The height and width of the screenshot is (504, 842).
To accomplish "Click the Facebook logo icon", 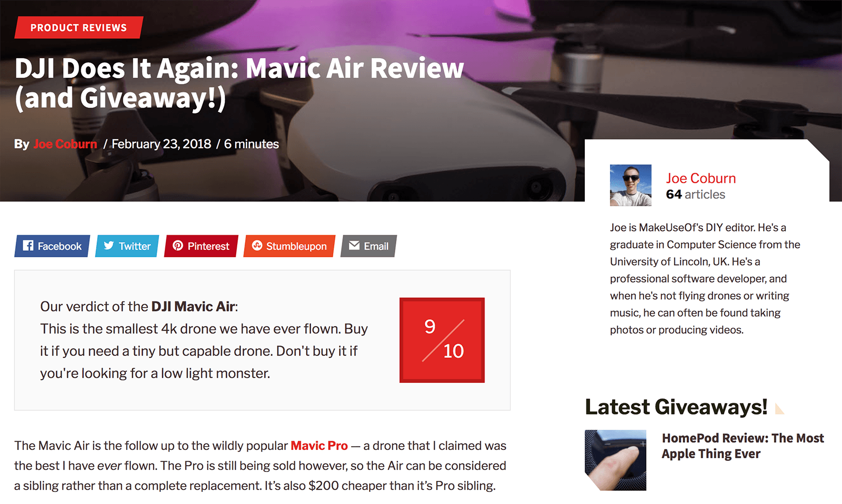I will (28, 246).
